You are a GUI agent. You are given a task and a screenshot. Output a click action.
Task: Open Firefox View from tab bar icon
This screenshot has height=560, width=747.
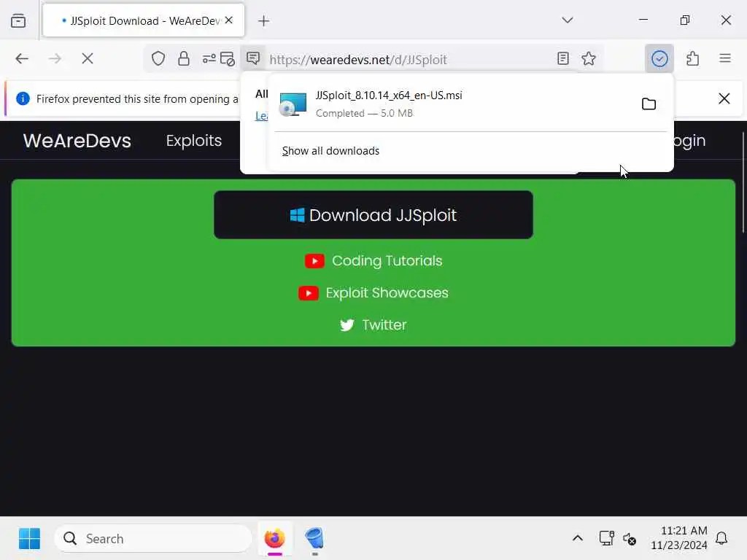(18, 20)
